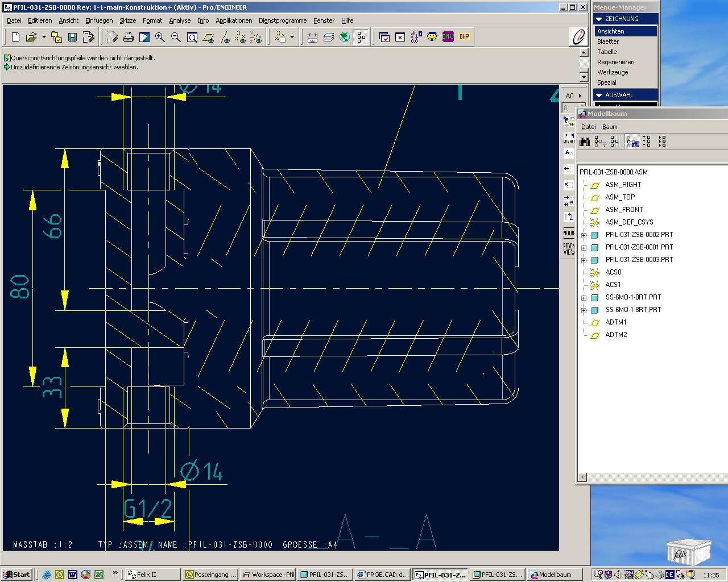Click the binoculars search icon in Modellbaum

584,142
